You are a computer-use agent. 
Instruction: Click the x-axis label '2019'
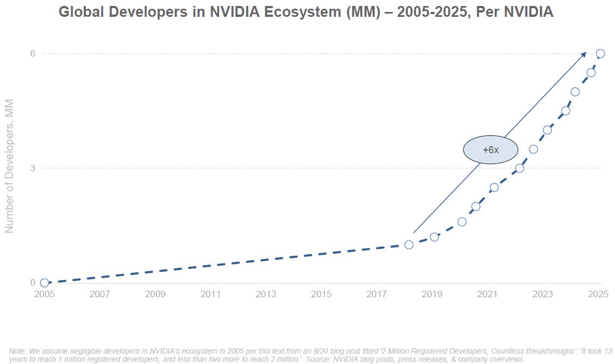(432, 294)
